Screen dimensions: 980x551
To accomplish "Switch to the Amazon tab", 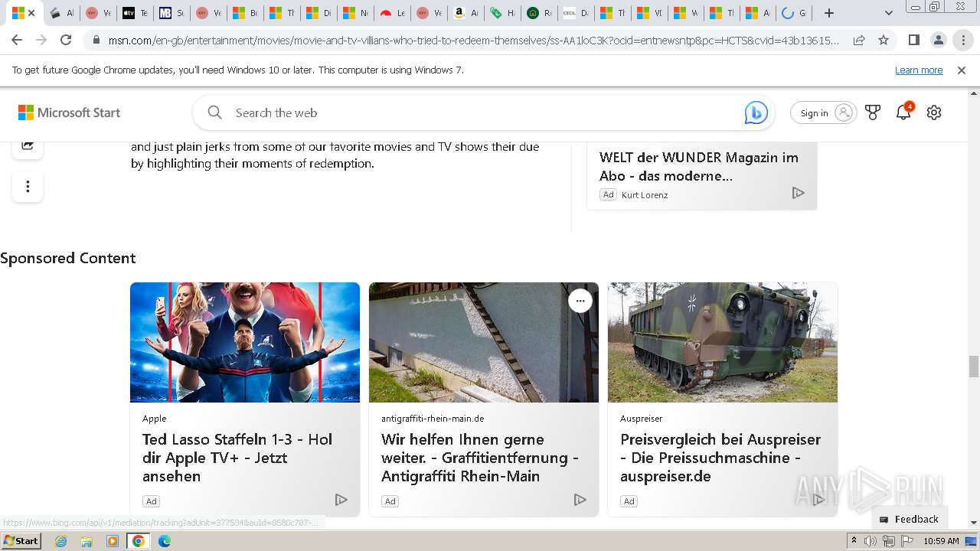I will 465,13.
